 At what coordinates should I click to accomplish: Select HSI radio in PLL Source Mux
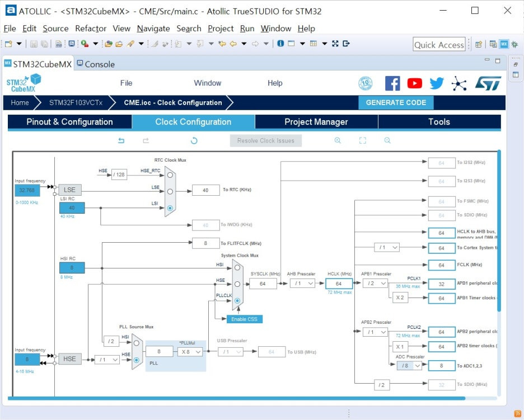[x=137, y=343]
